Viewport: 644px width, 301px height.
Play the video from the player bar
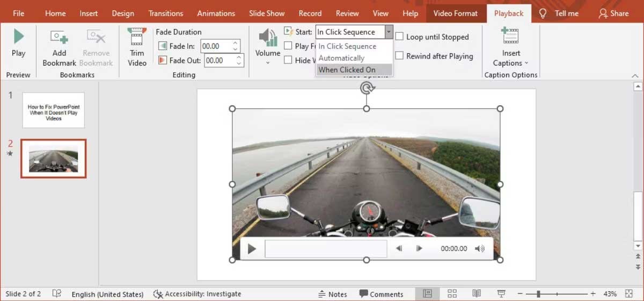(x=252, y=248)
